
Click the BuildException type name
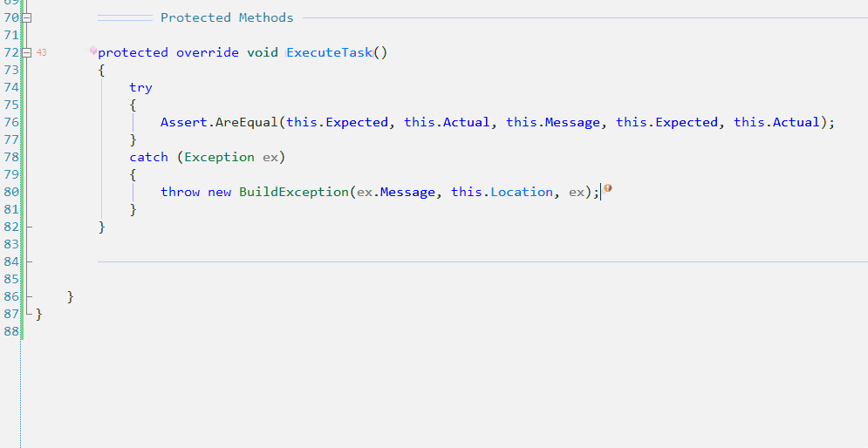294,192
